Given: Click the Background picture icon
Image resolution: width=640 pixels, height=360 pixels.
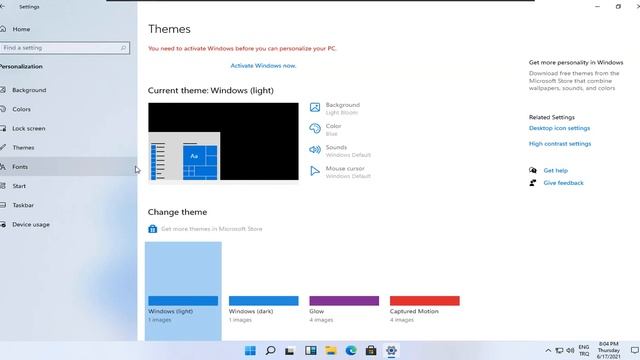Looking at the screenshot, I should 315,107.
